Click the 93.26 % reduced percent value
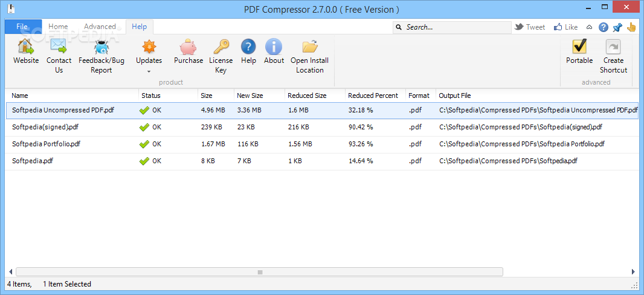The width and height of the screenshot is (644, 295). 361,144
